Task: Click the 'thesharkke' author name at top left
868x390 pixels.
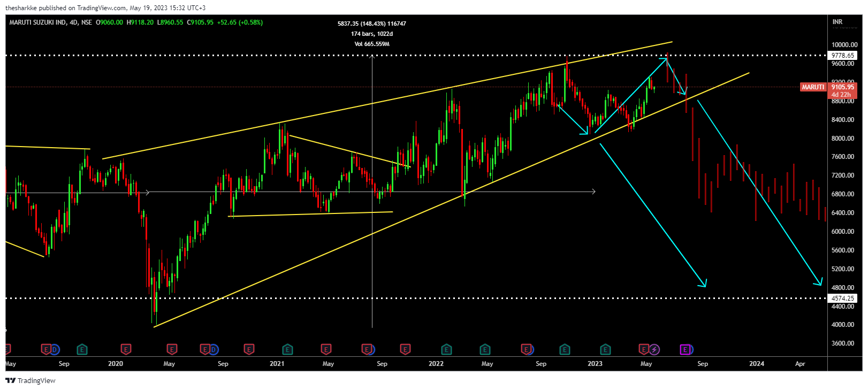Action: point(21,8)
